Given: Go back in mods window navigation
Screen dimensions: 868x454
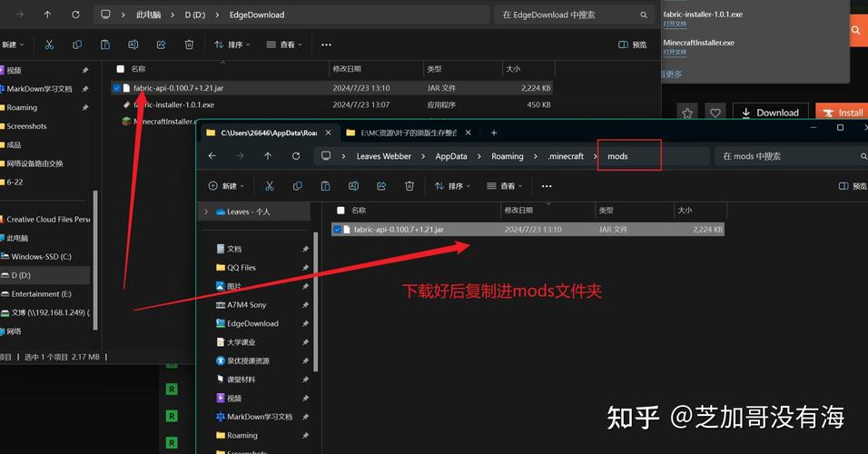Looking at the screenshot, I should [212, 156].
